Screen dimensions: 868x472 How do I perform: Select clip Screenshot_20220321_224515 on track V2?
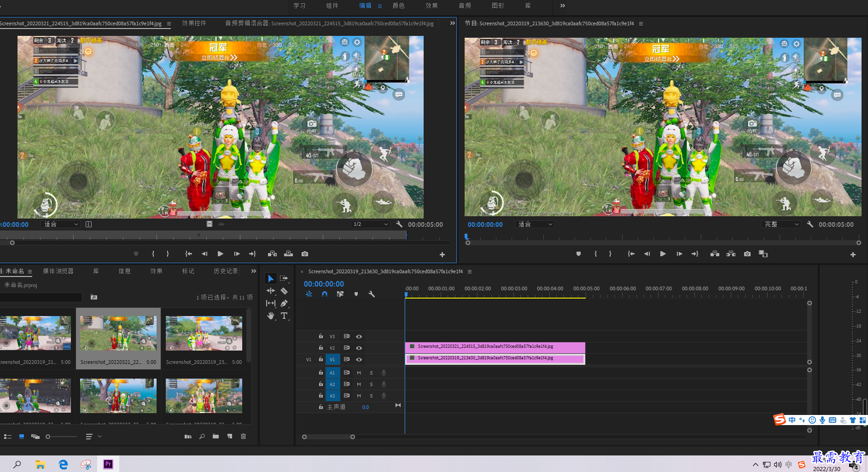click(x=495, y=347)
